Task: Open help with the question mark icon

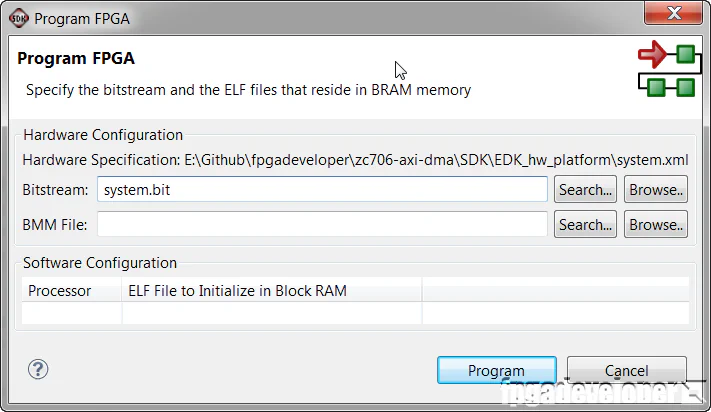Action: pyautogui.click(x=38, y=369)
